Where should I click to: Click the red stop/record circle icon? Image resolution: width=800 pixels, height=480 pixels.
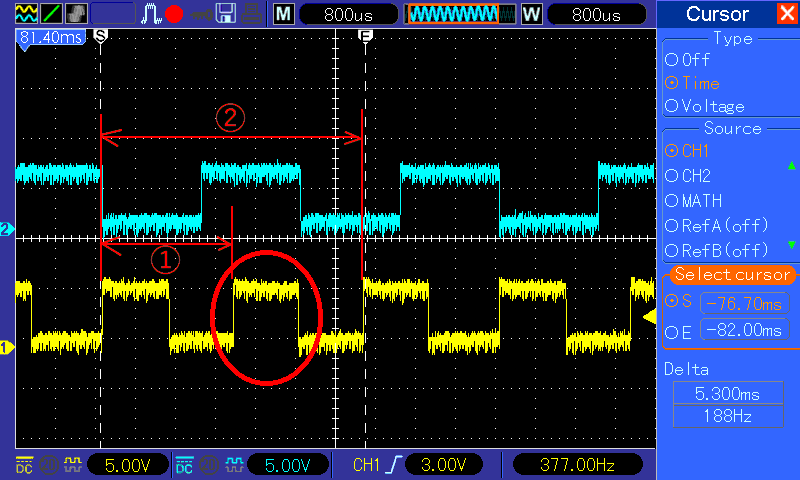coord(175,14)
